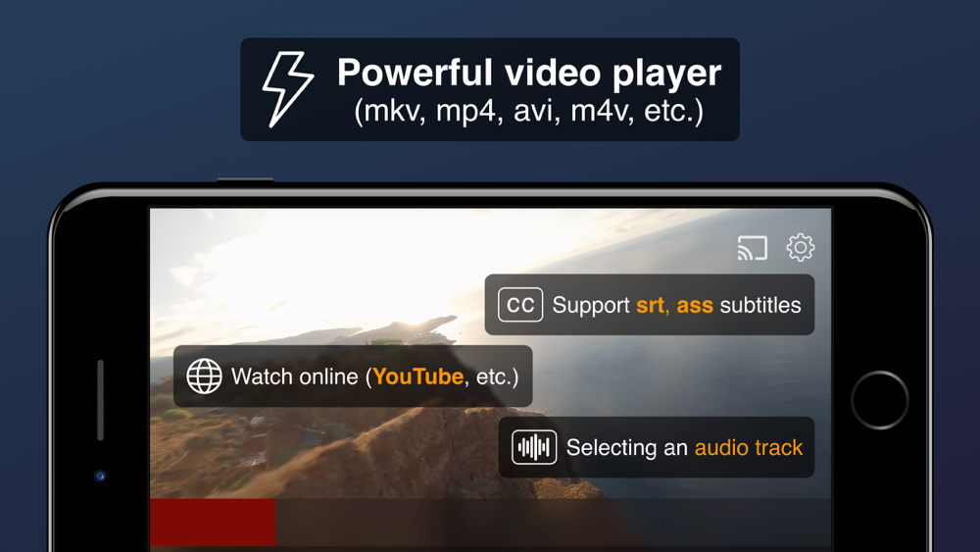Click the 'Powerful video player' heading
This screenshot has height=552, width=980.
tap(529, 74)
